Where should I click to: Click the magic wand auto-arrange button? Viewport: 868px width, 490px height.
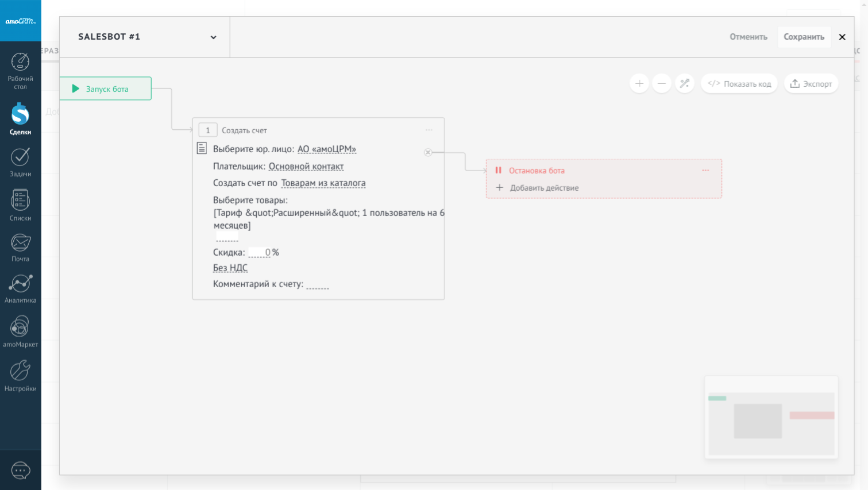[x=684, y=84]
